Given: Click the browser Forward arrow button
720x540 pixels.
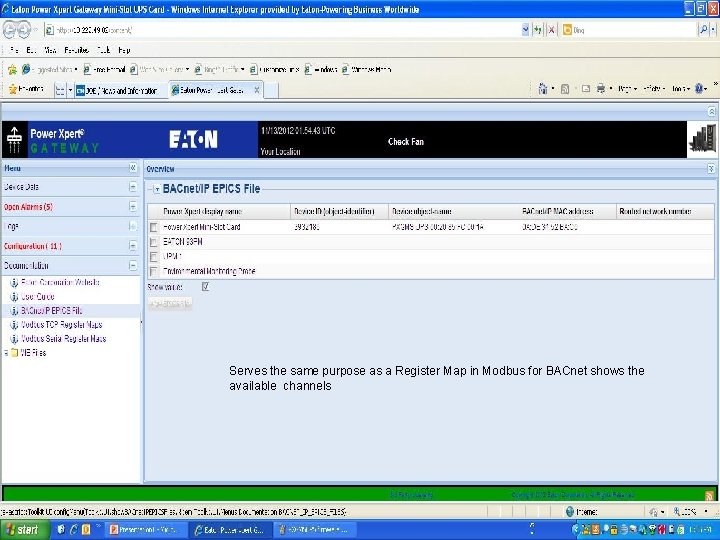Looking at the screenshot, I should 24,30.
